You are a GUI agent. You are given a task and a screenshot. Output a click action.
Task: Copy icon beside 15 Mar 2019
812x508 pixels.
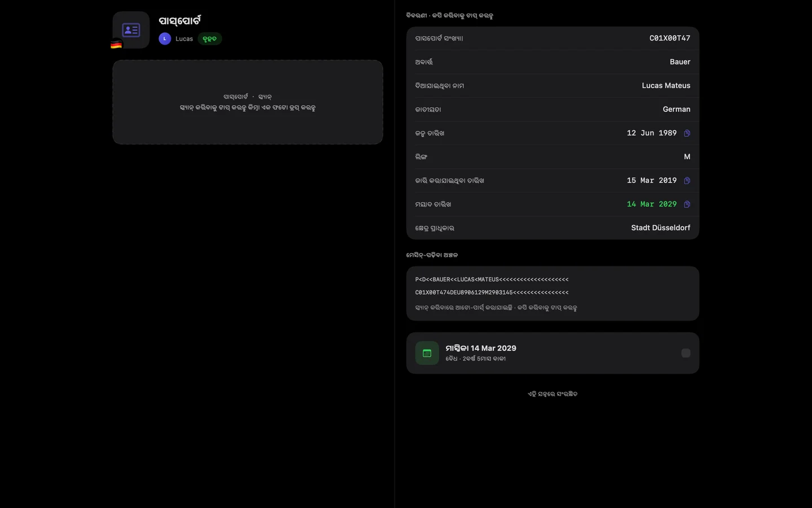[687, 181]
